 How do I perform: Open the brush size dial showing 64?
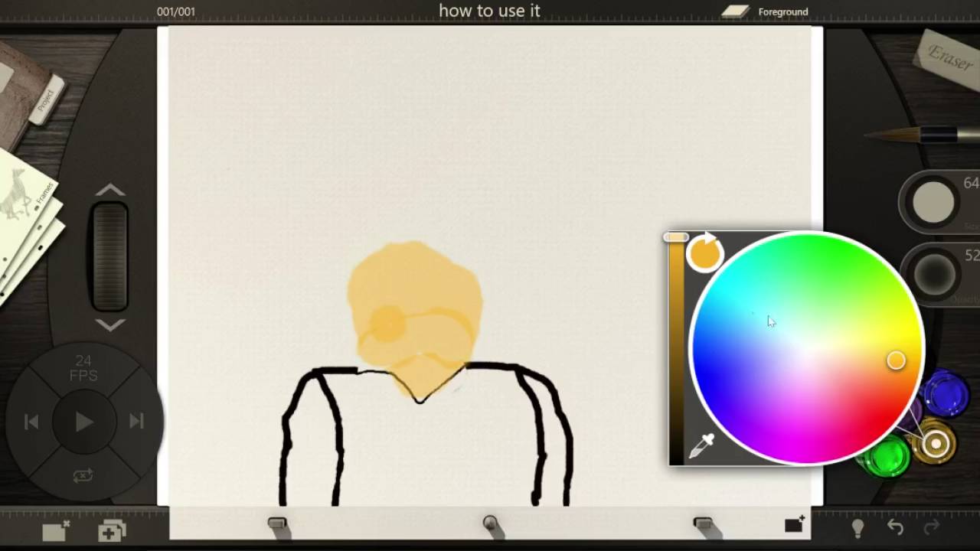(x=933, y=202)
